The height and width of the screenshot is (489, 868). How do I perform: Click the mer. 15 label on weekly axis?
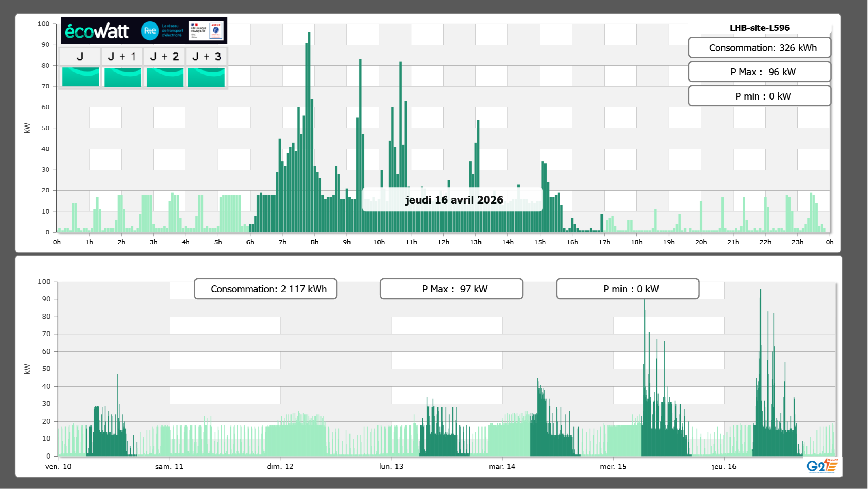tap(613, 467)
